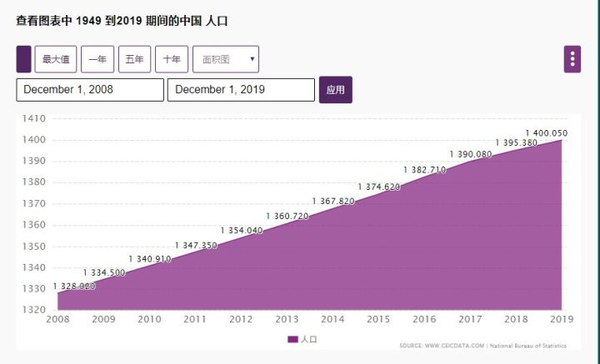Click the purple 人口 legend color swatch
Viewport: 600px width, 364px height.
(293, 340)
